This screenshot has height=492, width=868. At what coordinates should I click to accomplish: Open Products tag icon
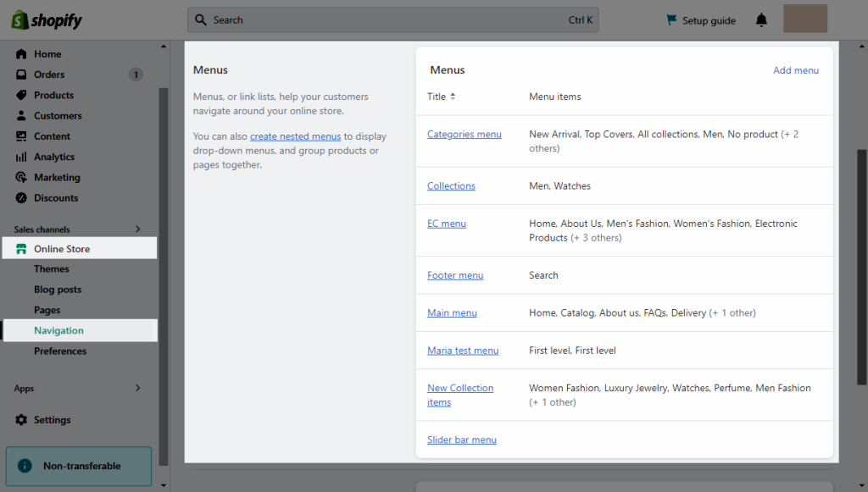(x=21, y=95)
